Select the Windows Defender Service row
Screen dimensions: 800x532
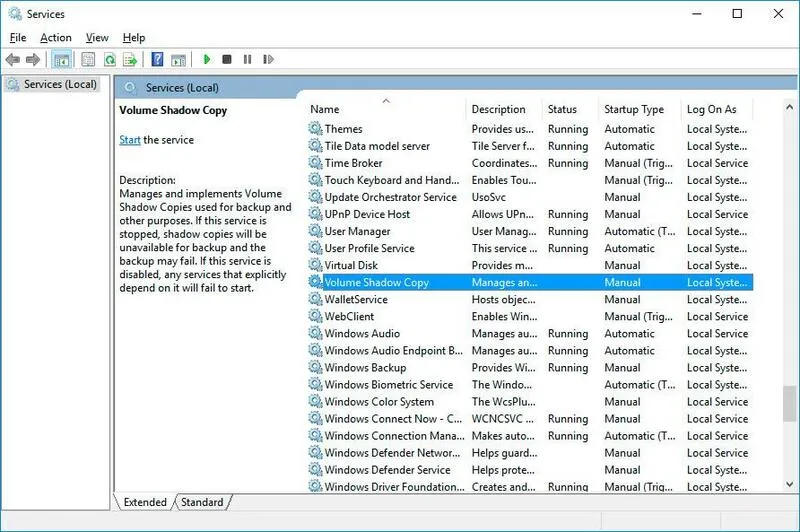(x=387, y=470)
